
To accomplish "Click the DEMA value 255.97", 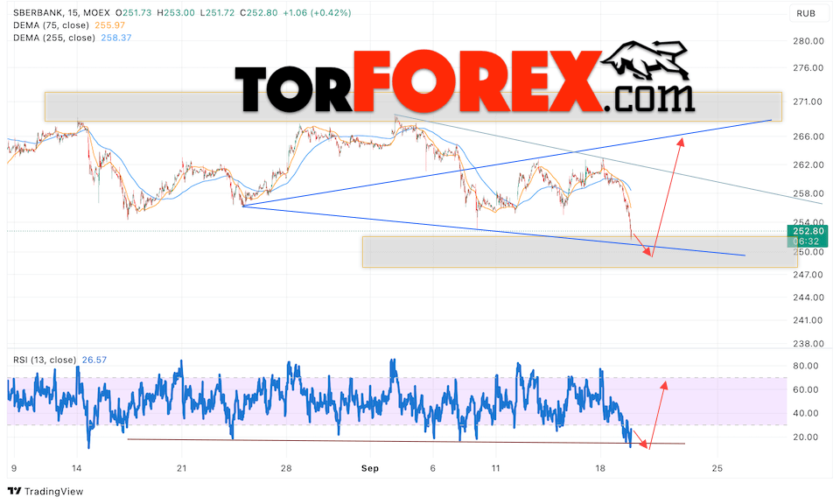I will [110, 25].
